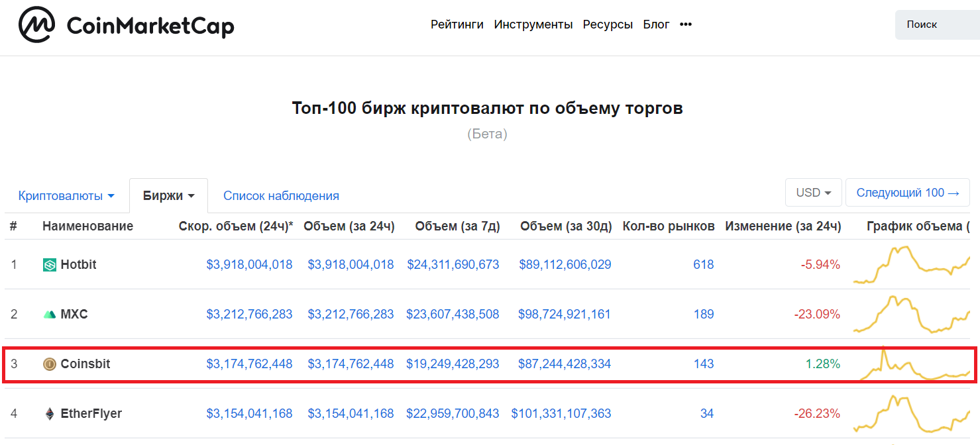The height and width of the screenshot is (445, 980).
Task: Click Coinsbit's market count 143
Action: tap(704, 364)
